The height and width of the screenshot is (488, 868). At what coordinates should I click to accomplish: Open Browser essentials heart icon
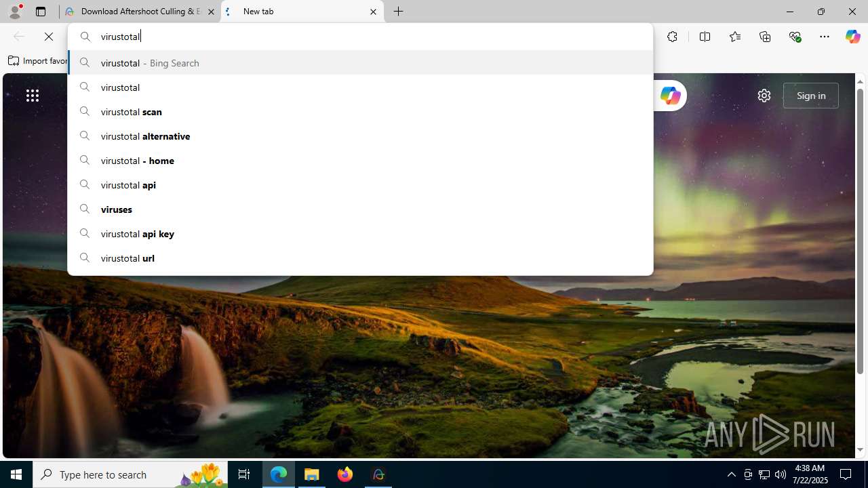(795, 37)
